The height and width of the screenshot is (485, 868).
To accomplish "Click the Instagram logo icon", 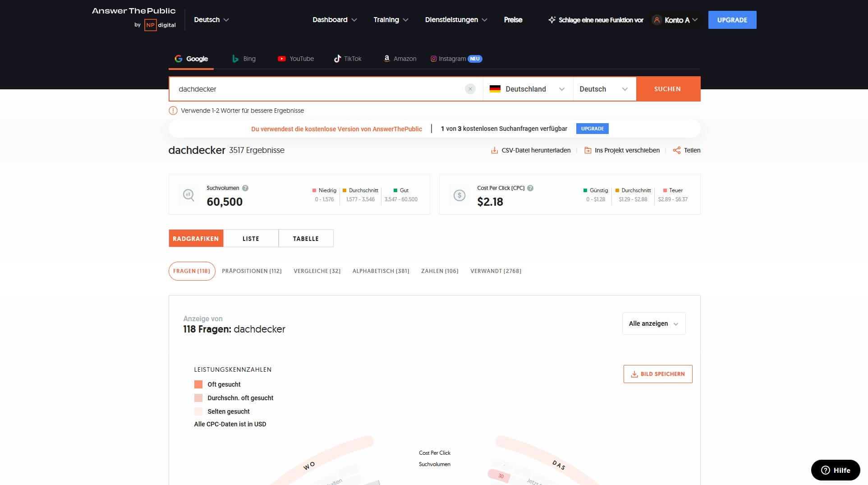I will tap(433, 59).
